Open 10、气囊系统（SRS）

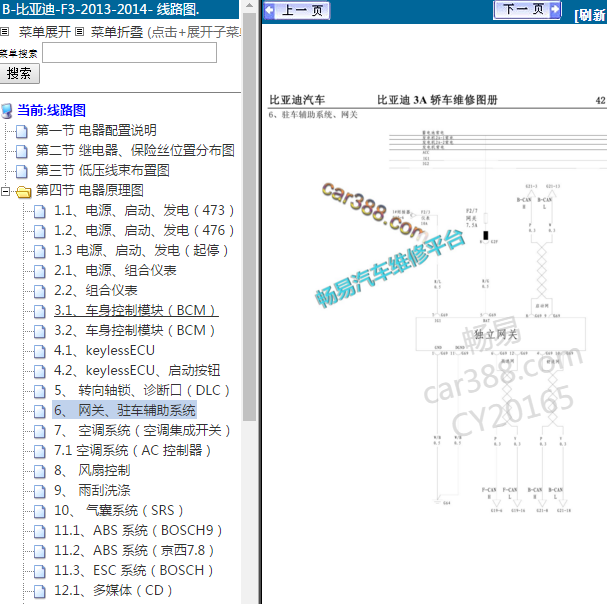[118, 511]
